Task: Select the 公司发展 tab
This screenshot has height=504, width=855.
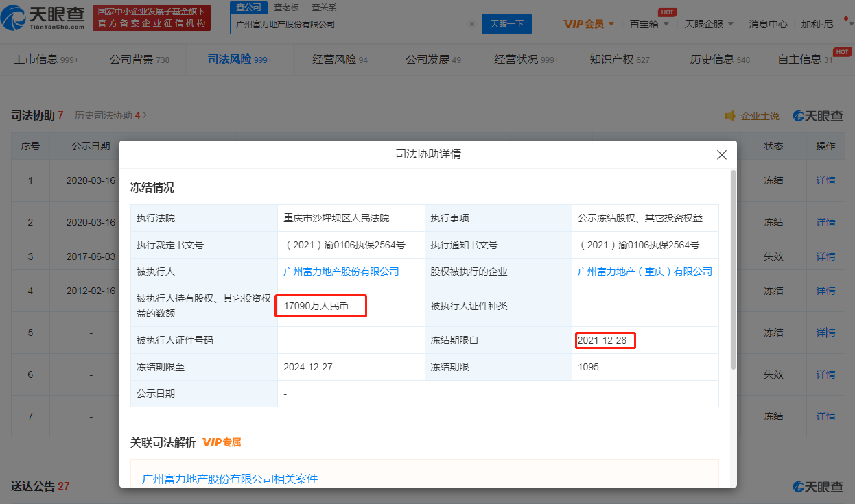Action: (433, 60)
